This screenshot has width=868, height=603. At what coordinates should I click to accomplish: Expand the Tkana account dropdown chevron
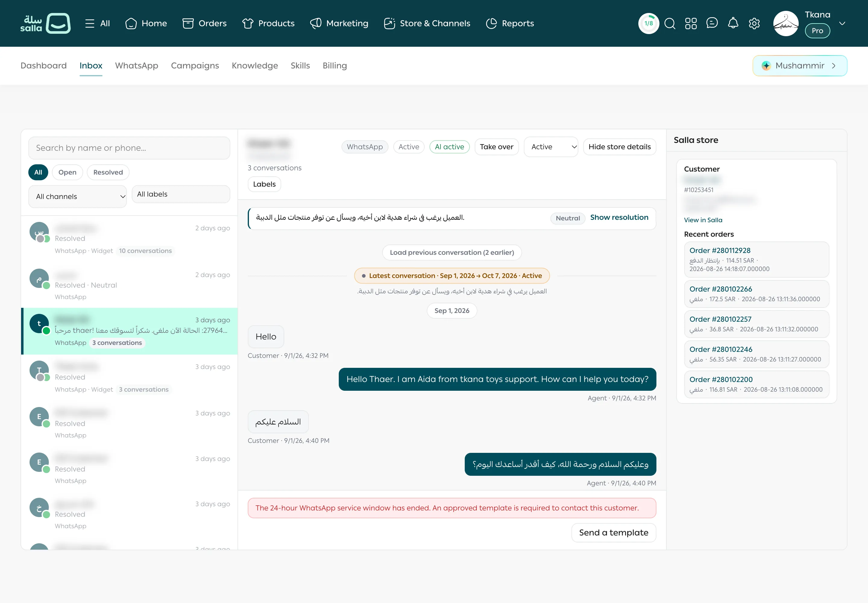click(842, 24)
